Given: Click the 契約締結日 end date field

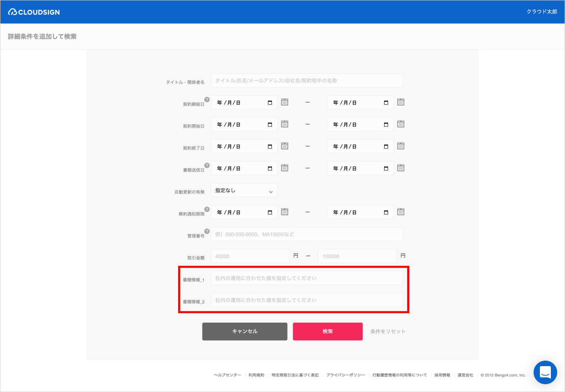Looking at the screenshot, I should point(360,102).
